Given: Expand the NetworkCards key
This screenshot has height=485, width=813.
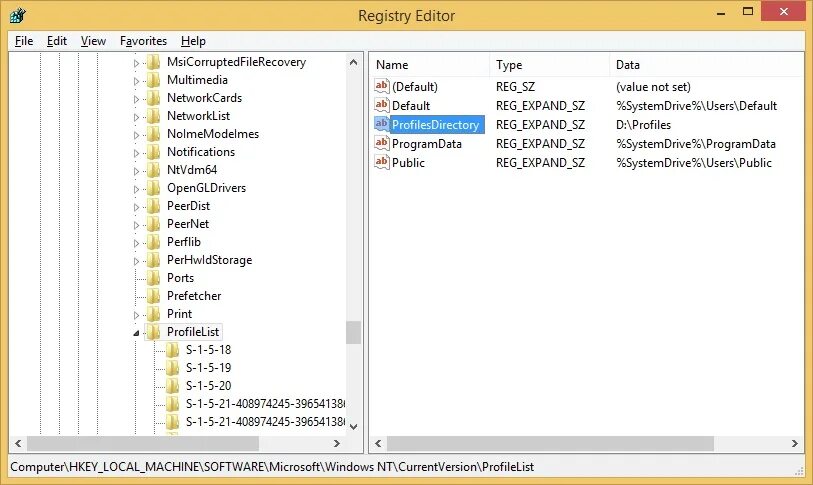Looking at the screenshot, I should tap(136, 99).
